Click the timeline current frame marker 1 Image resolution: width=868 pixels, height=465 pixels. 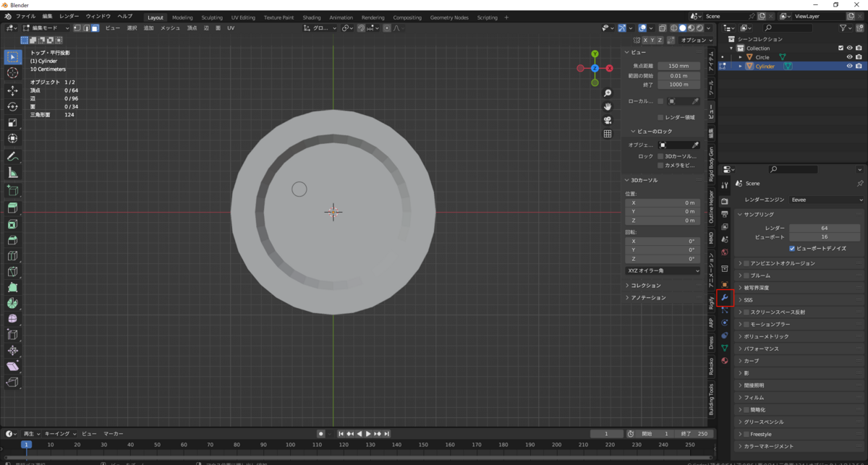coord(26,445)
